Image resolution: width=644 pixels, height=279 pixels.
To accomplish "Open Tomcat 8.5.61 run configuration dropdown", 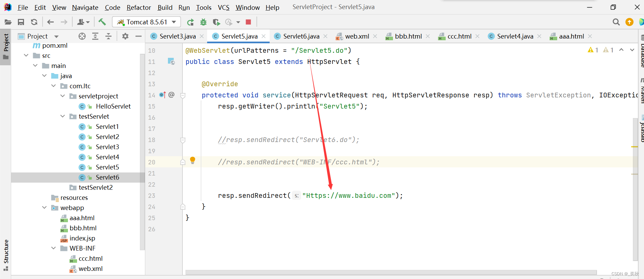I will [x=147, y=22].
